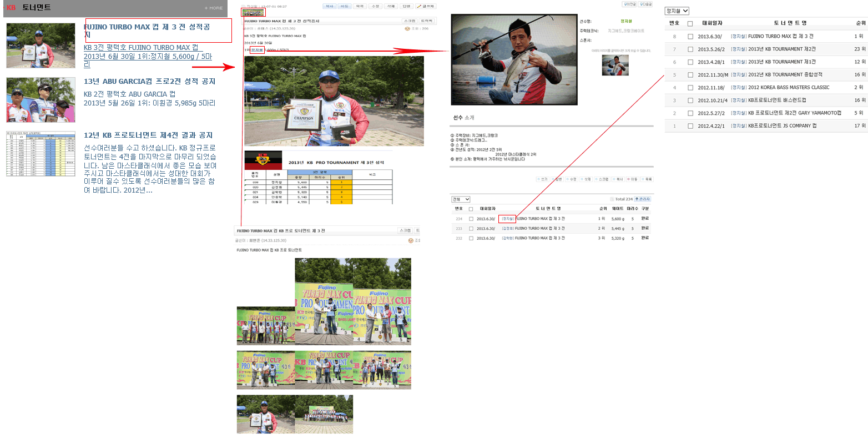The height and width of the screenshot is (443, 868).
Task: Check the box for row 234
Action: (x=471, y=219)
